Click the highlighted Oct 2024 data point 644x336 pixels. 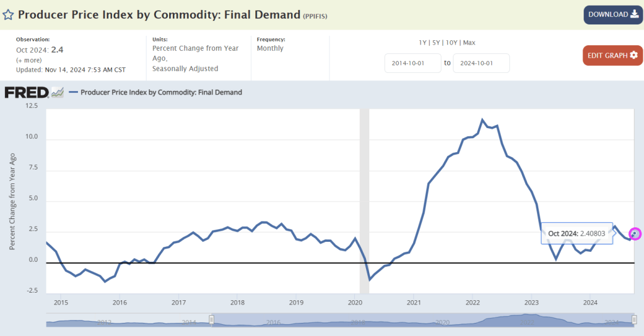point(635,234)
